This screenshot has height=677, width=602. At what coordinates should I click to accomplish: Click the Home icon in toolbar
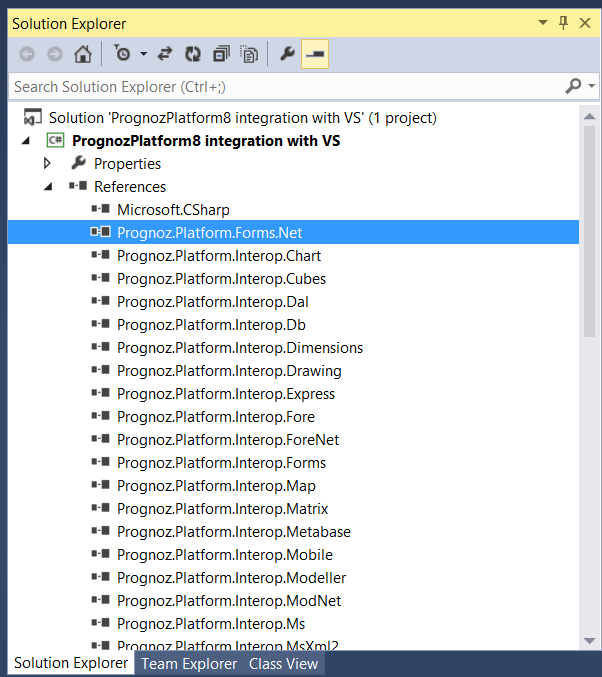tap(82, 54)
